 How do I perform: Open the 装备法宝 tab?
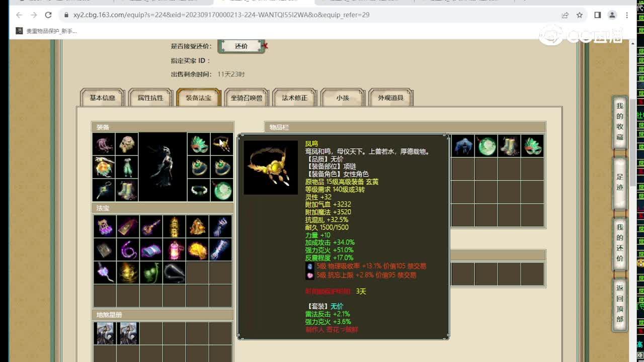click(x=199, y=98)
